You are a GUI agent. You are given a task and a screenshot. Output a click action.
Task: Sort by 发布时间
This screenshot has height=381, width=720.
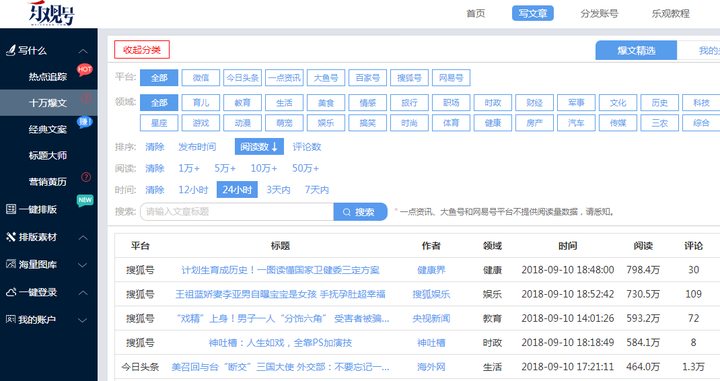click(x=197, y=147)
